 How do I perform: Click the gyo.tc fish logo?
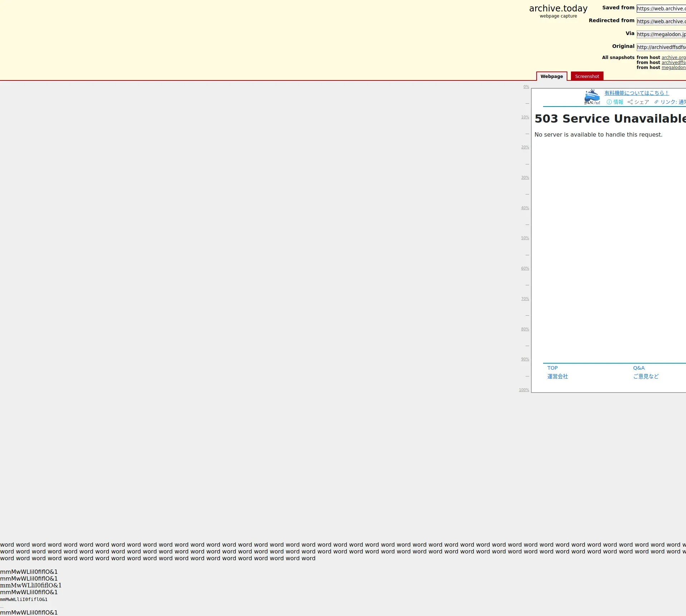(592, 97)
